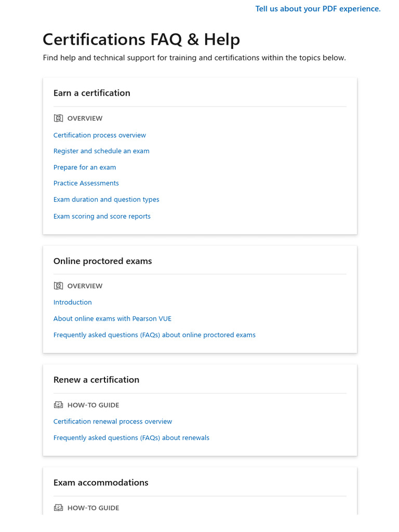
Task: Open the Certification process overview link
Action: (x=100, y=135)
